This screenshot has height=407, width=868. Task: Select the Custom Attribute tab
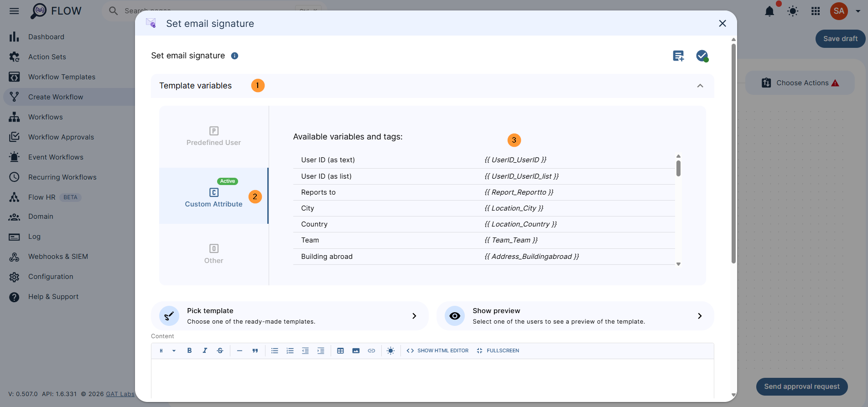(213, 196)
